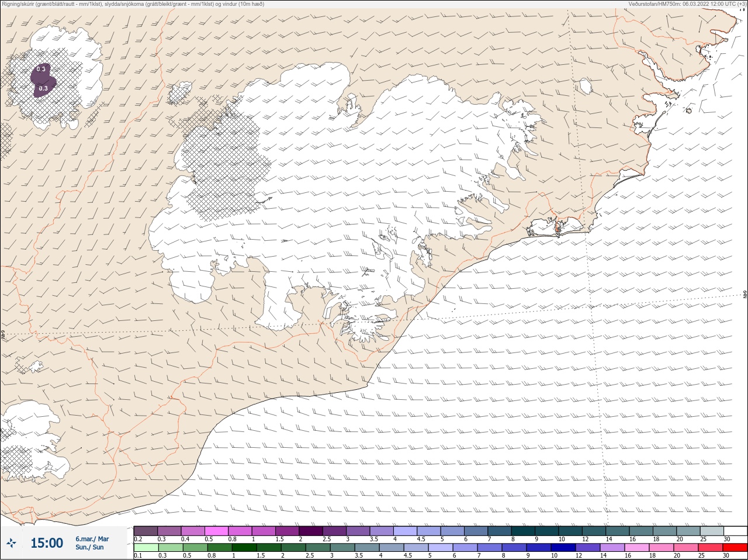Click the "Veðurstofan/HM750m" model run label
The height and width of the screenshot is (560, 748).
pos(687,4)
